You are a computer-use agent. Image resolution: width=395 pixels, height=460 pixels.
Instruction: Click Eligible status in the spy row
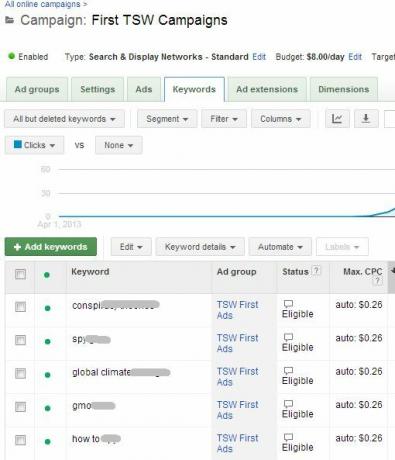pos(298,347)
